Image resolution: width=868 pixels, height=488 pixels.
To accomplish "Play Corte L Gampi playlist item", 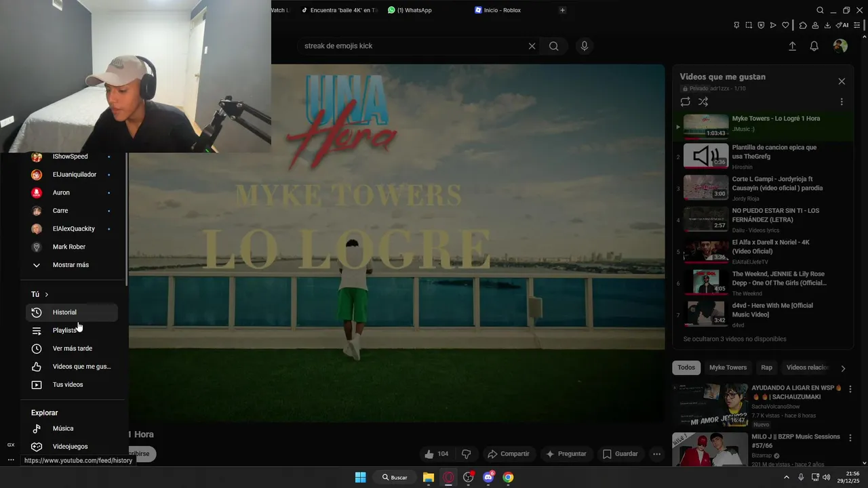I will [x=764, y=188].
